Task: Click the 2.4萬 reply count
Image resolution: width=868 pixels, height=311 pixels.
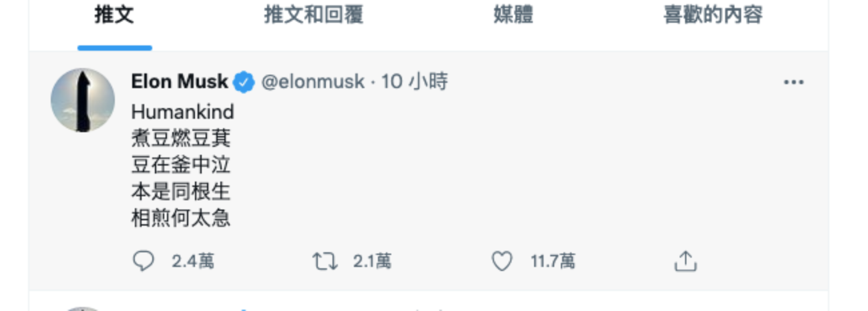Action: click(x=193, y=261)
